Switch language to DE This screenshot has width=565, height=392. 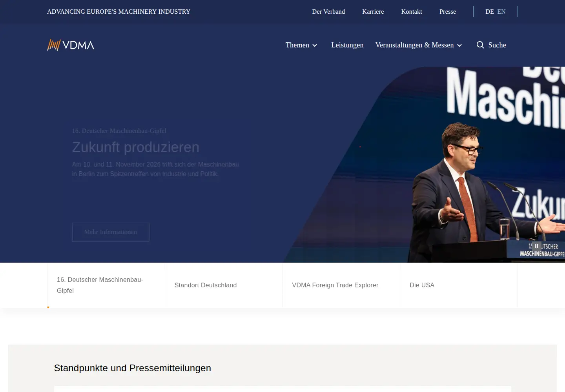[490, 12]
